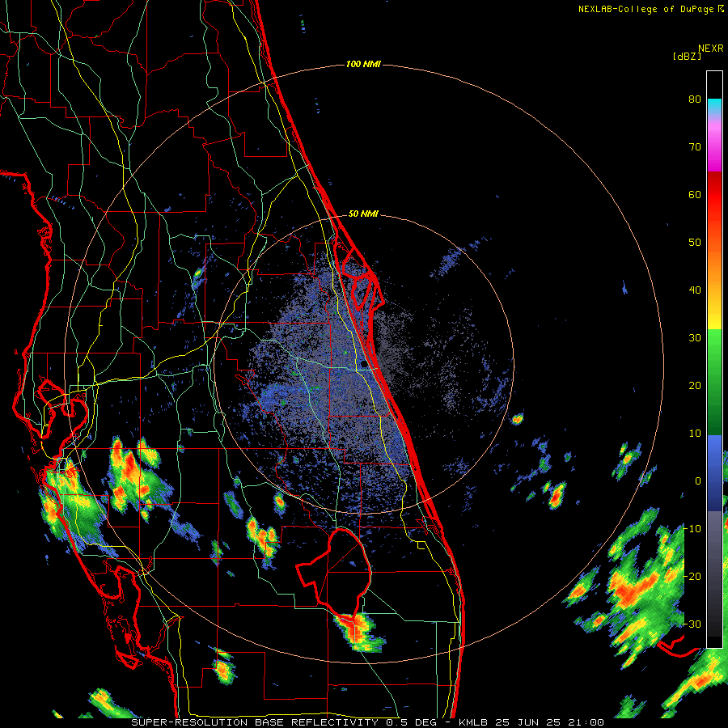Click the NEXLAB-College of DuPage label

[646, 9]
